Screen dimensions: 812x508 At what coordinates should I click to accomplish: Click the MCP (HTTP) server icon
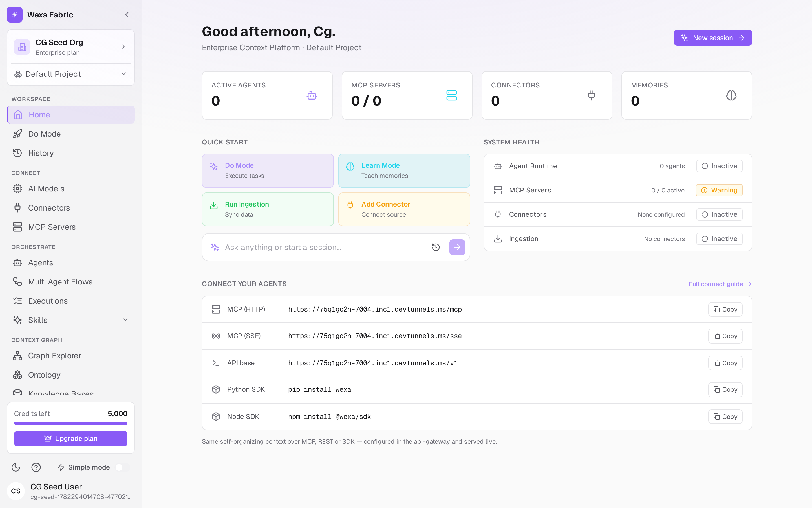point(216,309)
